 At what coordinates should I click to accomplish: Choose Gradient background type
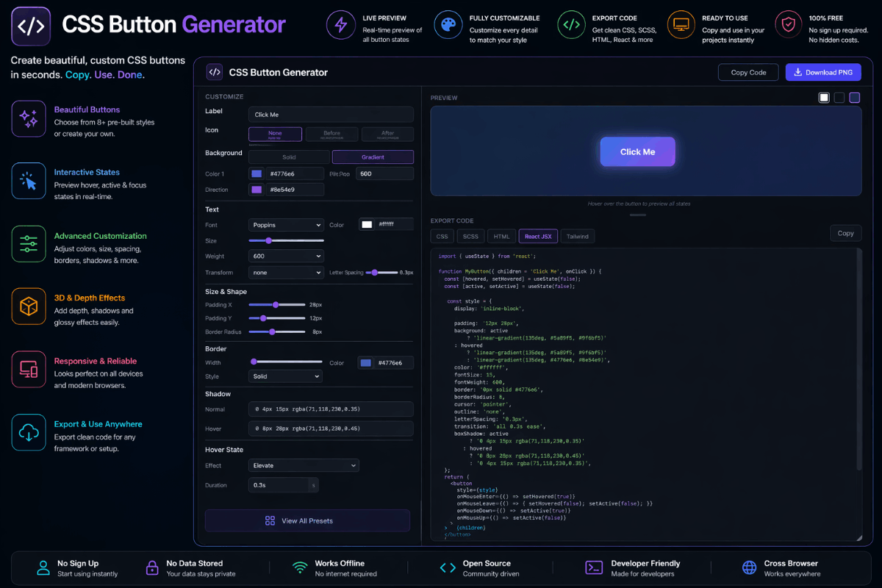[x=373, y=157]
